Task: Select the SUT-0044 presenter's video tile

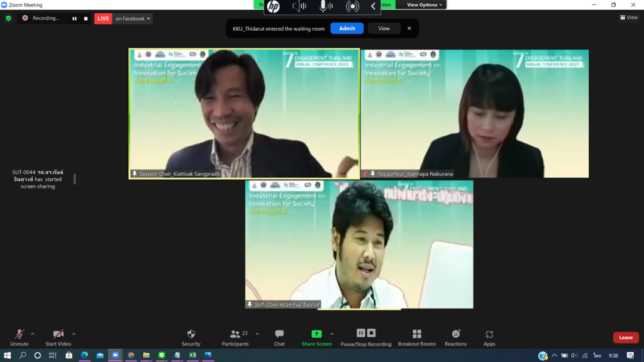Action: click(x=359, y=244)
